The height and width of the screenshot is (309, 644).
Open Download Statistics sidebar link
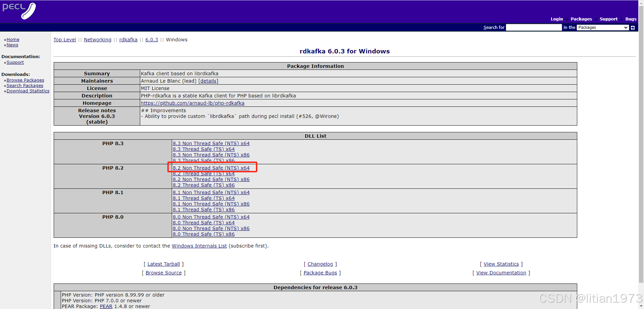(28, 91)
